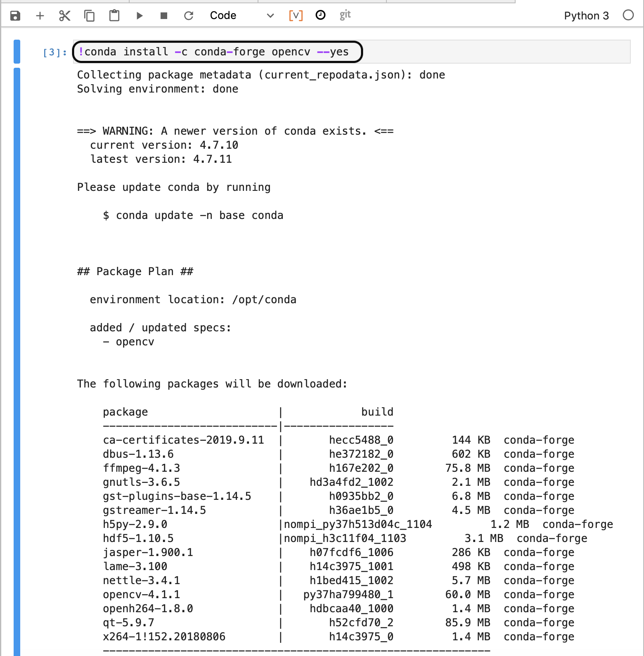Click the clock icon in the toolbar
Viewport: 644px width, 656px height.
(x=320, y=15)
